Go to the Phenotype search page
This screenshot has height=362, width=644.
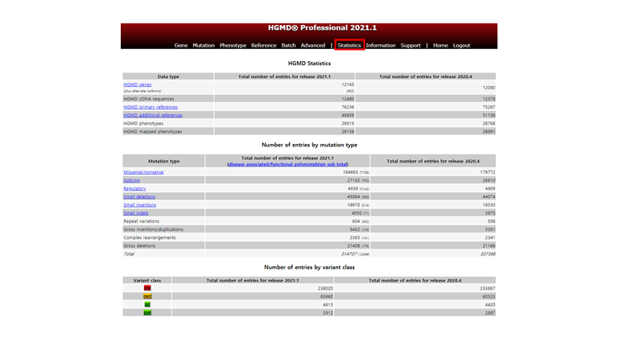(233, 45)
